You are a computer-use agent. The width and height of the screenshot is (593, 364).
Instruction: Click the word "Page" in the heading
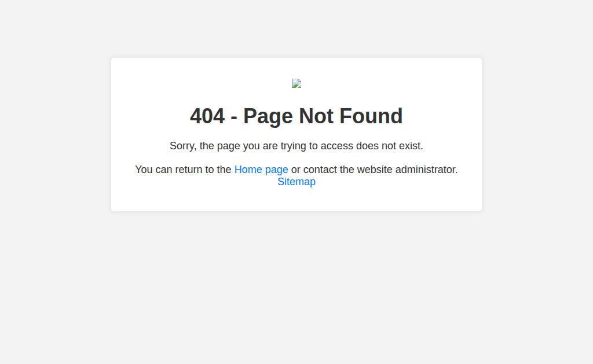268,117
